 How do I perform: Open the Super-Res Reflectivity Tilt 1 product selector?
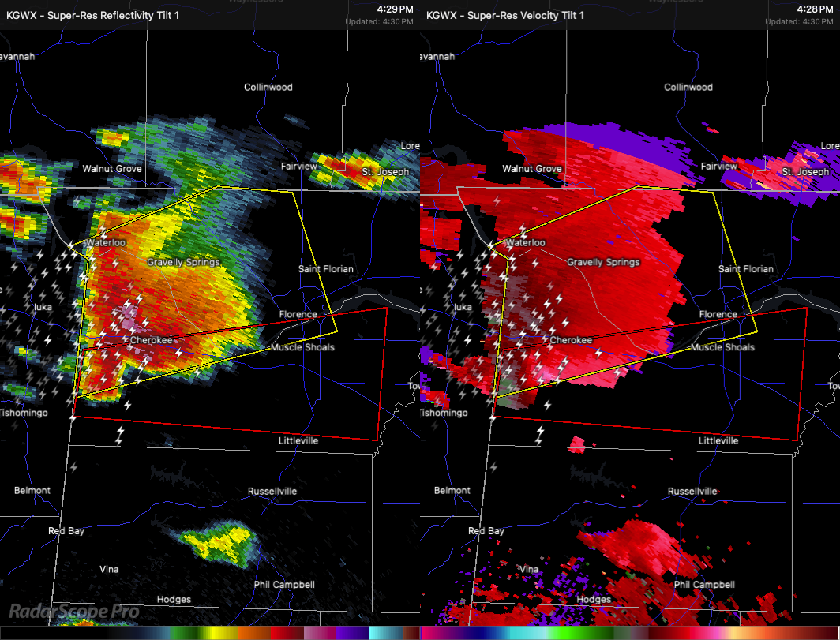tap(92, 16)
